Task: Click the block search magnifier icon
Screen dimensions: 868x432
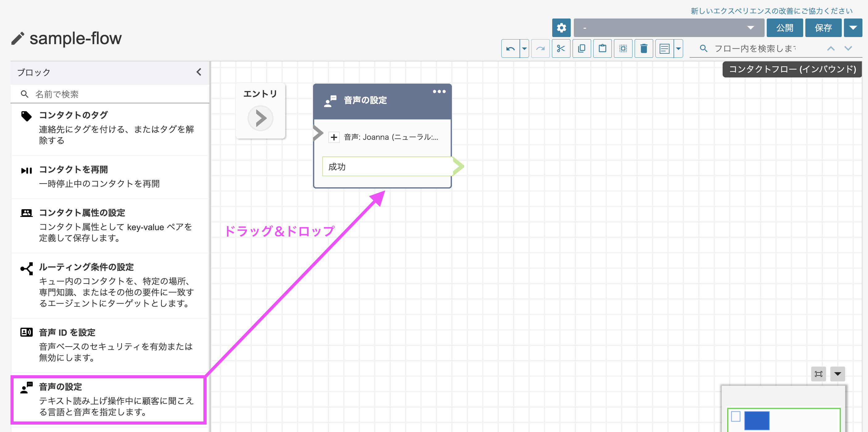Action: pyautogui.click(x=24, y=94)
